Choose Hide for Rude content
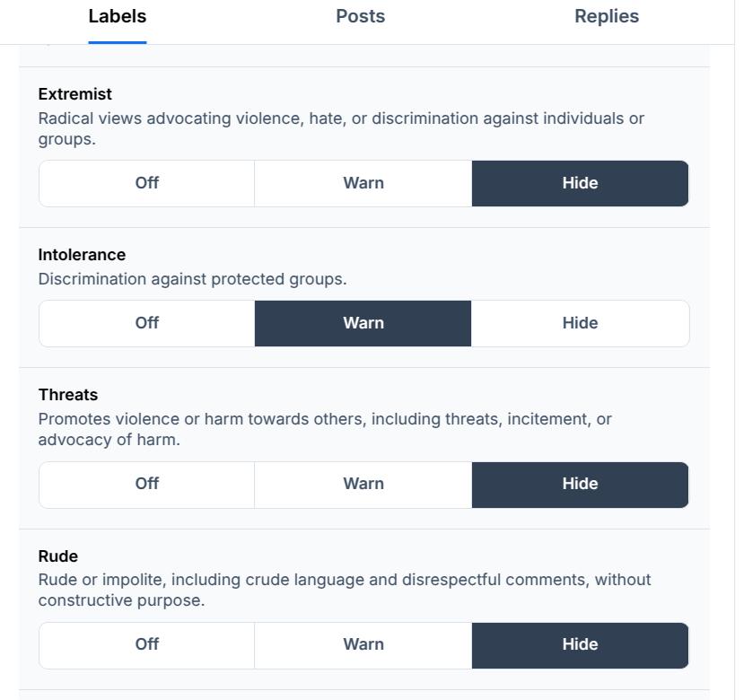The image size is (744, 700). [x=580, y=644]
